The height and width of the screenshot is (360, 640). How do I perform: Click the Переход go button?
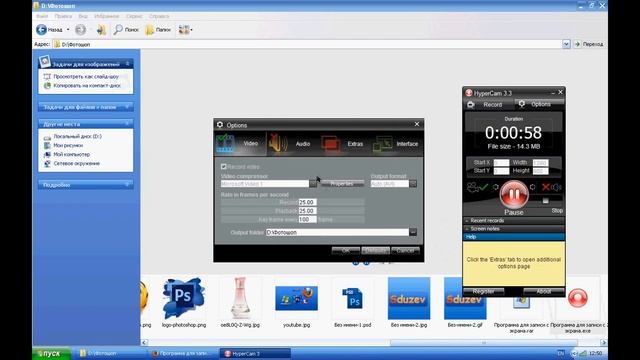[589, 44]
